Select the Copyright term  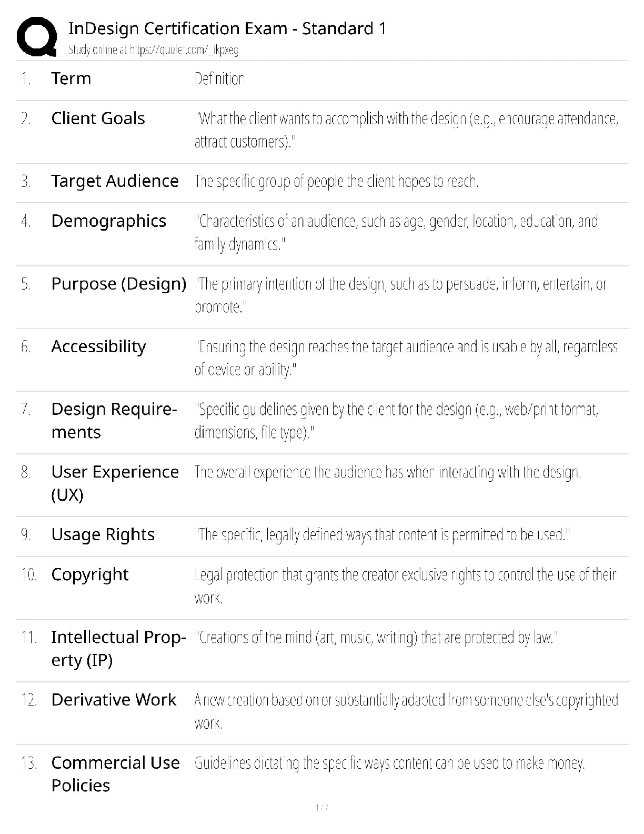click(89, 574)
